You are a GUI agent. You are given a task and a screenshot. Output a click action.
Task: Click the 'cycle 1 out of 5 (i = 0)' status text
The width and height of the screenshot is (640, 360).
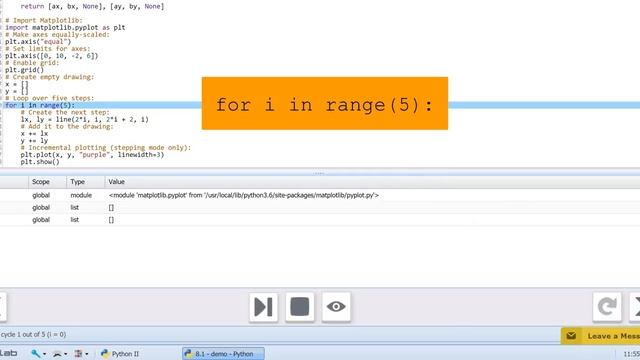coord(33,334)
